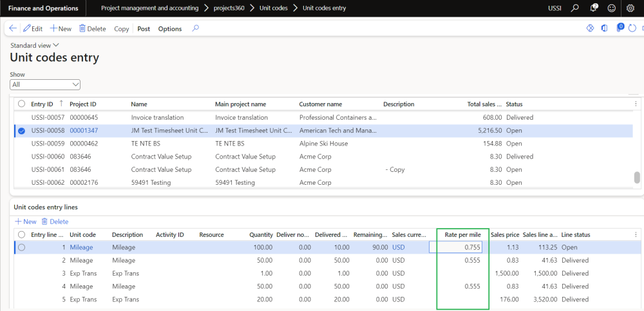The image size is (644, 311).
Task: Deselect the checked USSI-00058 row marker
Action: [21, 131]
